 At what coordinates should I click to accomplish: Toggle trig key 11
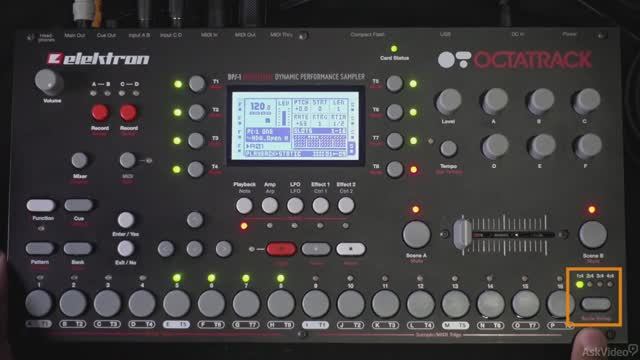385,304
